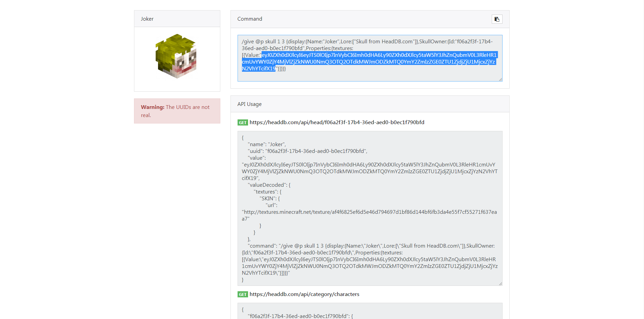Screen dimensions: 644x319
Task: Click the GET badge beside the head API URL
Action: point(243,122)
